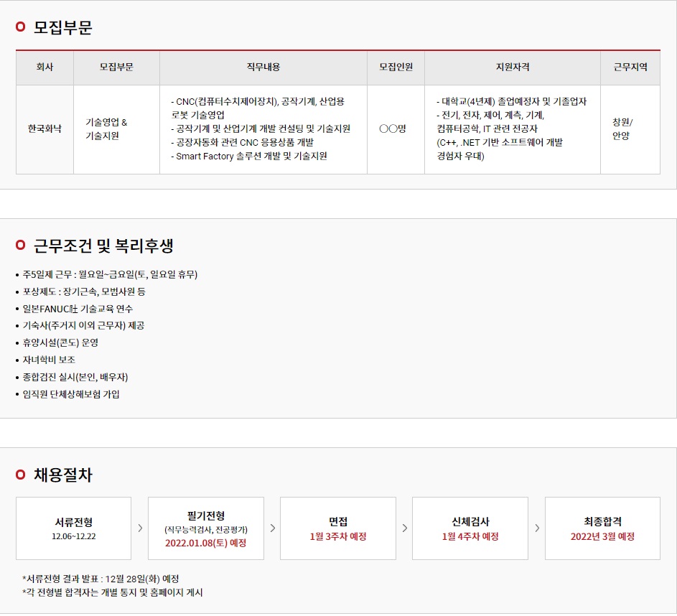Click the arrow between 필기전형 and 면접
Viewport: 677px width, 616px height.
coord(272,528)
